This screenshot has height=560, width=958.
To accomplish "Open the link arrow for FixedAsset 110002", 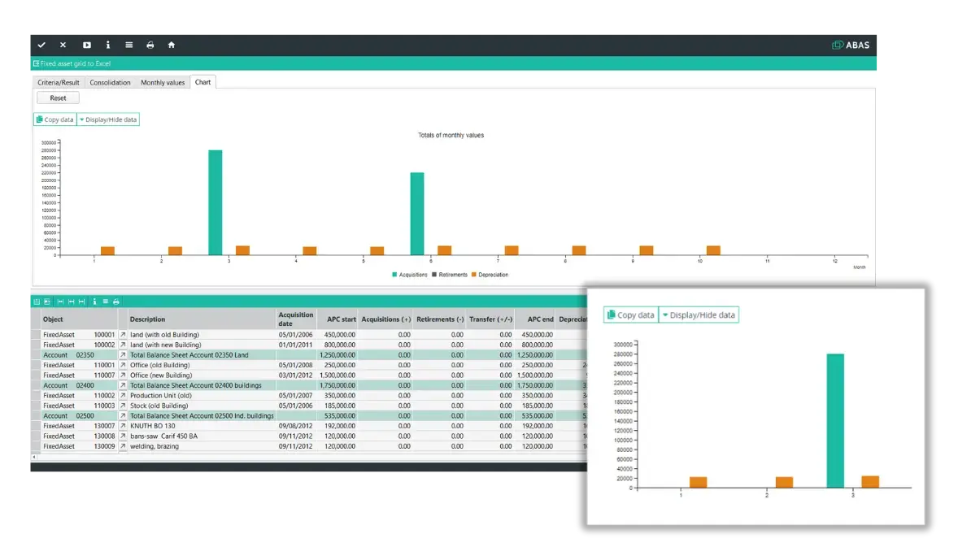I will 123,396.
